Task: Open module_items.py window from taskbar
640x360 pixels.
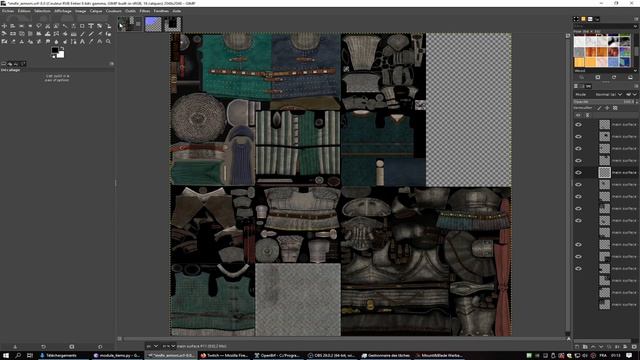Action: [x=116, y=356]
